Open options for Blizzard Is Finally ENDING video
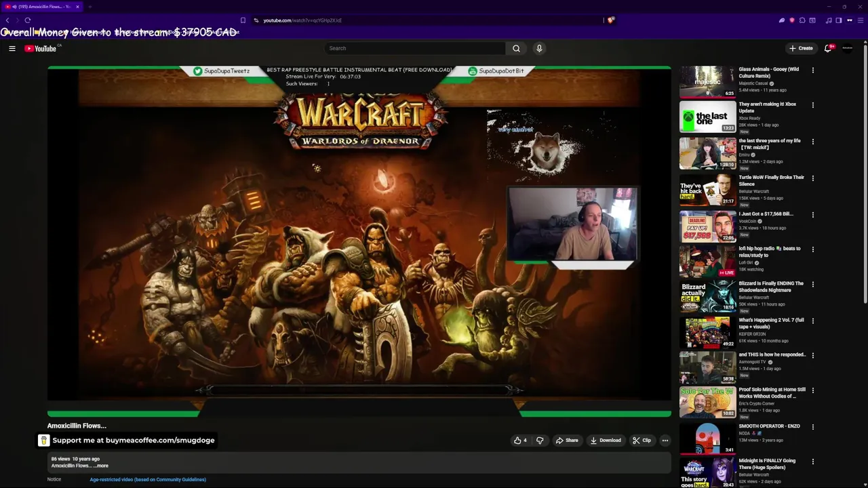 (x=812, y=285)
